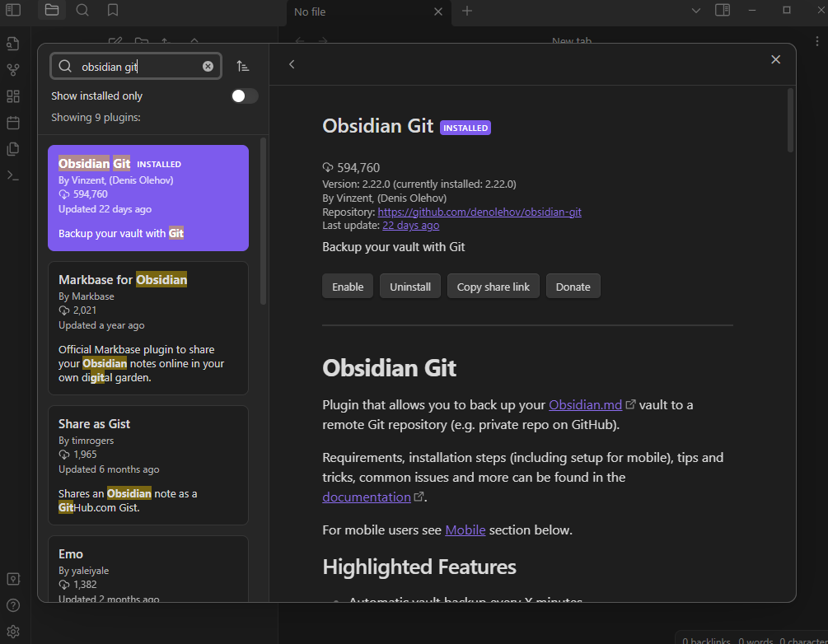The height and width of the screenshot is (644, 828).
Task: Select Markbase for Obsidian plugin card
Action: point(148,329)
